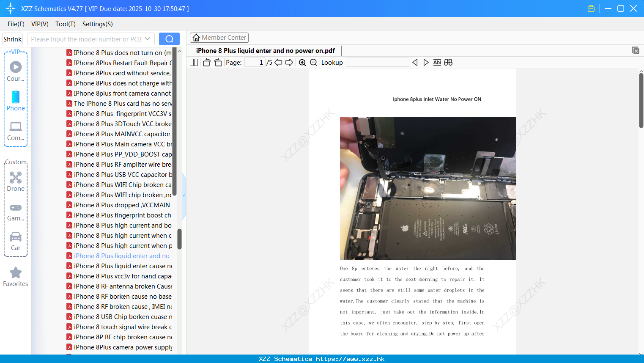This screenshot has height=363, width=644.
Task: Zoom in on the PDF document
Action: 302,63
